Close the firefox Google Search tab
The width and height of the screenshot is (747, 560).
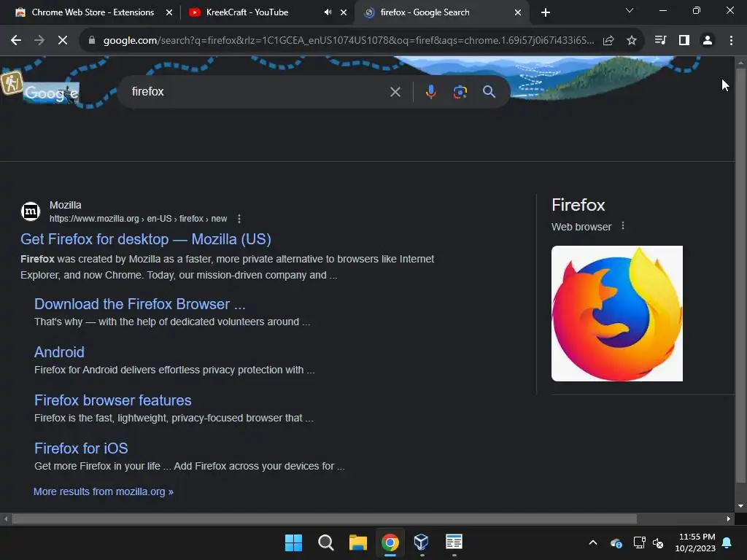(518, 12)
